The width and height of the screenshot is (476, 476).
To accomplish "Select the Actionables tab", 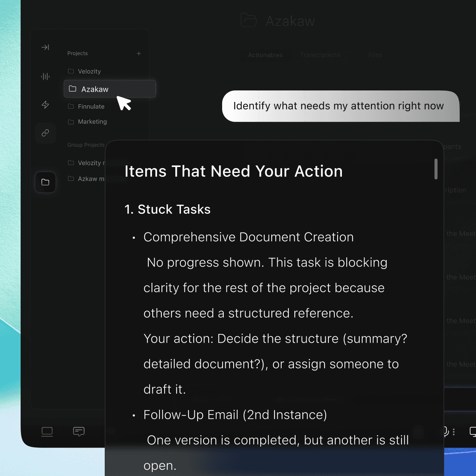I will [x=265, y=55].
